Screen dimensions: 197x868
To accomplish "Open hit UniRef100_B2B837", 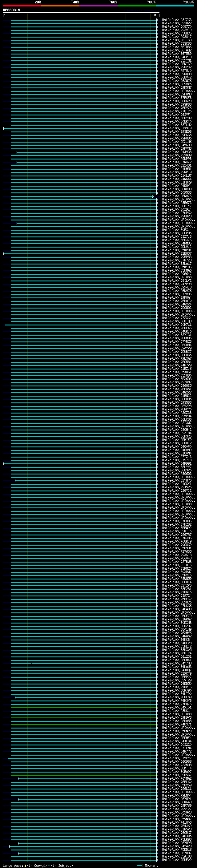I will (x=177, y=253).
